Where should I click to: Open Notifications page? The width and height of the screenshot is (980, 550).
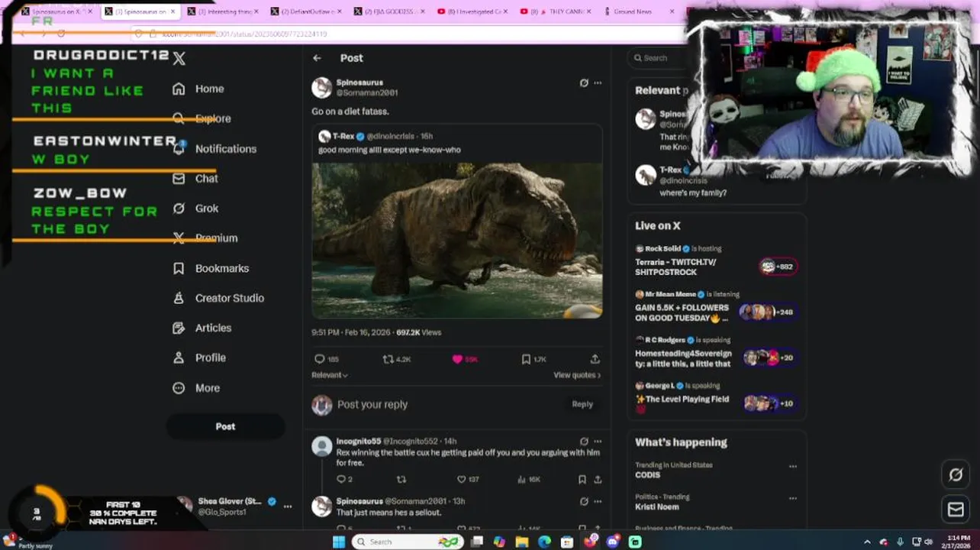(214, 149)
